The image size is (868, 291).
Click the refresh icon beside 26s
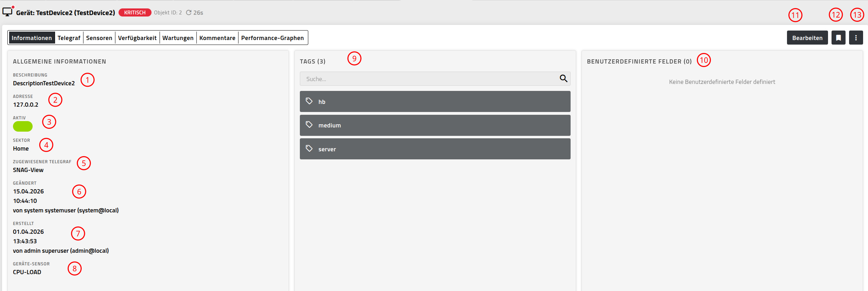tap(189, 13)
